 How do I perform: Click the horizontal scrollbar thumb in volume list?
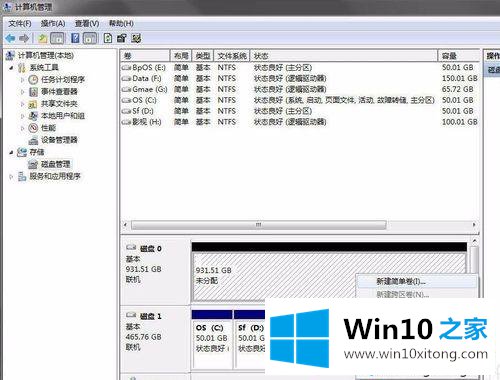pos(259,225)
